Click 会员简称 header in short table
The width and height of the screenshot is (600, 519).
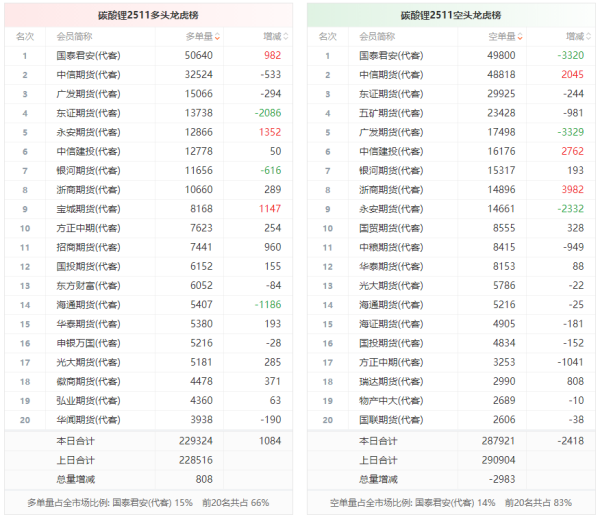tap(377, 37)
